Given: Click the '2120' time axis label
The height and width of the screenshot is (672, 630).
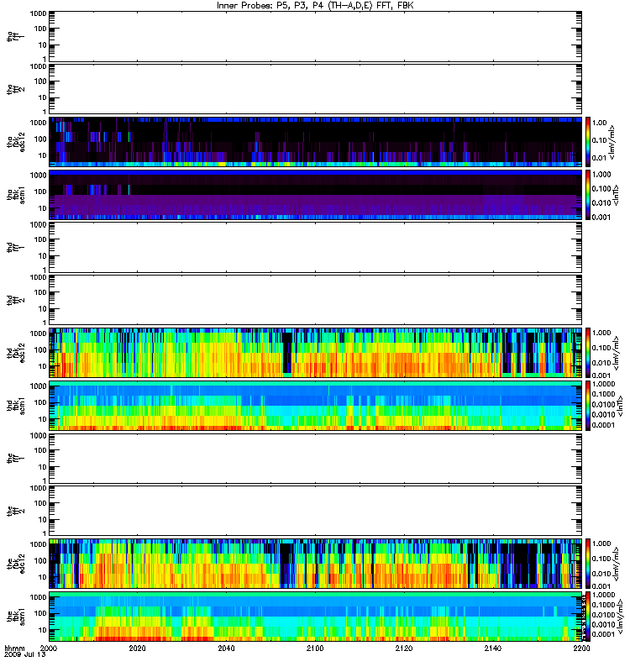Looking at the screenshot, I should pyautogui.click(x=404, y=648).
